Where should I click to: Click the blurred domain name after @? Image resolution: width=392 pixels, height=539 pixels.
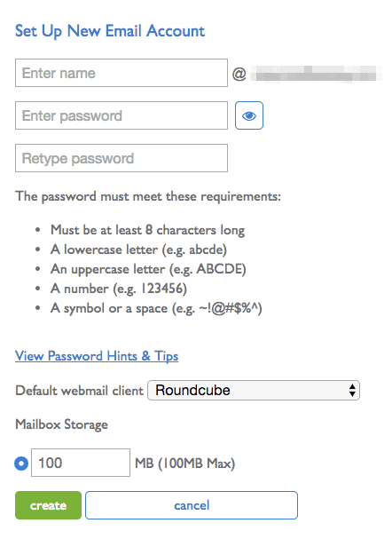tap(316, 74)
